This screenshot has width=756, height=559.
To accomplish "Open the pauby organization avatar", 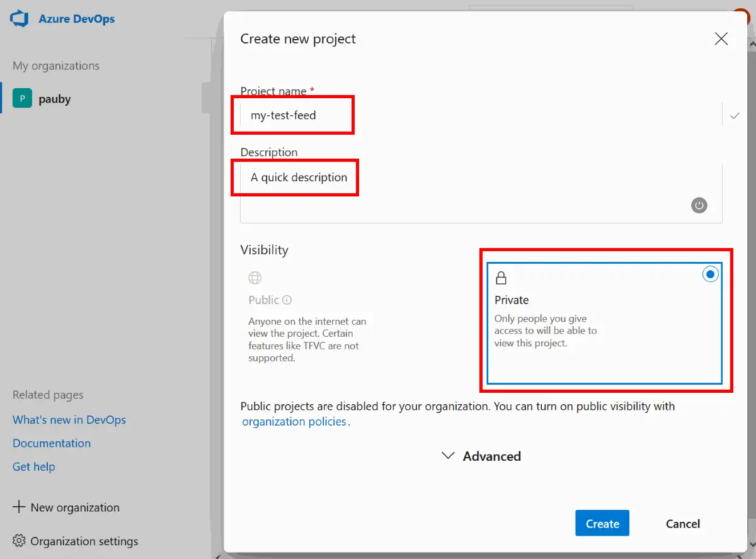I will 23,99.
